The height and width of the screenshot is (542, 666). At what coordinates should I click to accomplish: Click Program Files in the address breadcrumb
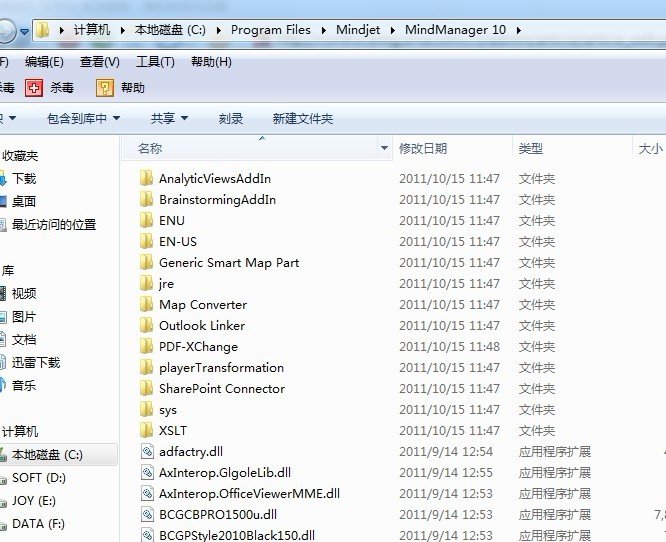click(x=271, y=30)
